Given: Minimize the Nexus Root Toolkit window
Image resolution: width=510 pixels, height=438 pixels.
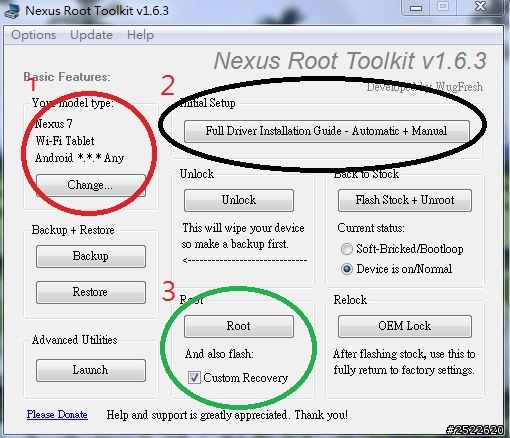Looking at the screenshot, I should (x=416, y=7).
